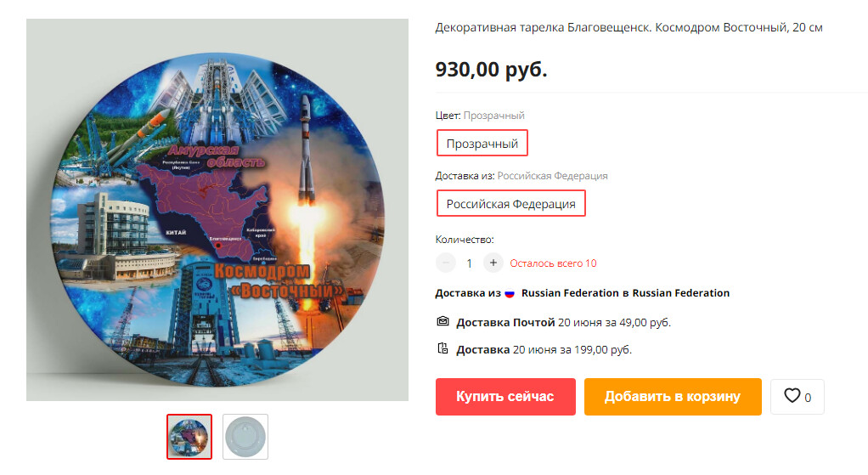Click the product title text
The image size is (868, 475).
click(x=628, y=27)
